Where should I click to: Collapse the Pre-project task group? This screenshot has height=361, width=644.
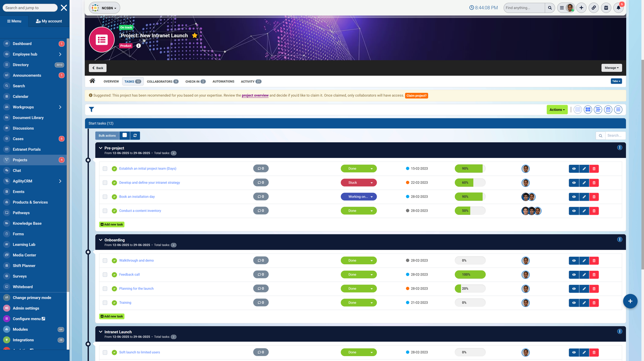[x=101, y=148]
